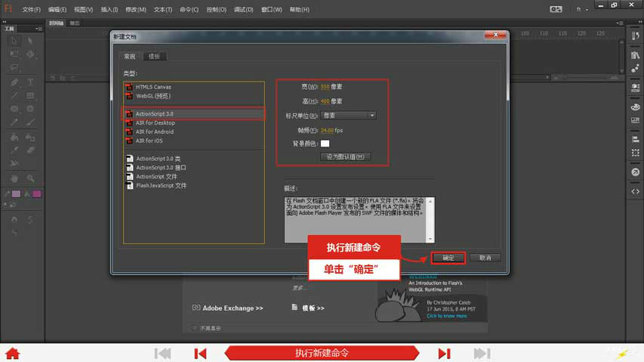Click the 取消 button
644x362 pixels.
pyautogui.click(x=485, y=258)
